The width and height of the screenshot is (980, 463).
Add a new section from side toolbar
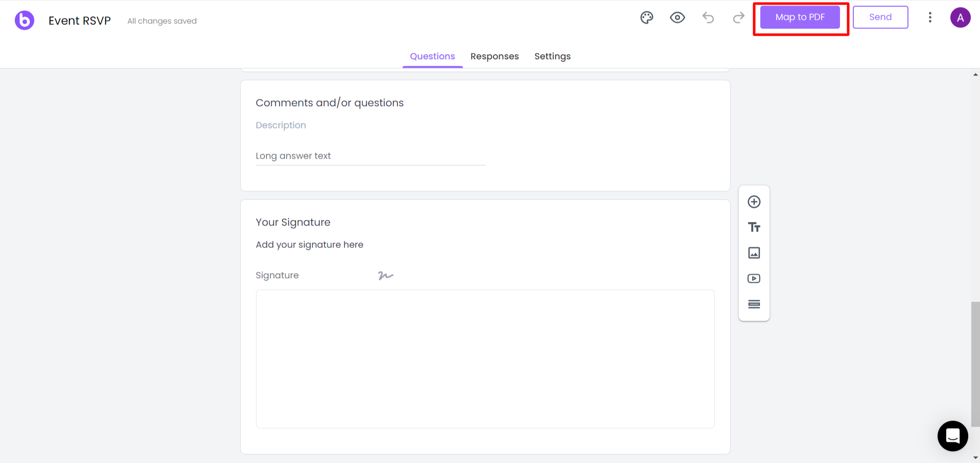(x=754, y=304)
